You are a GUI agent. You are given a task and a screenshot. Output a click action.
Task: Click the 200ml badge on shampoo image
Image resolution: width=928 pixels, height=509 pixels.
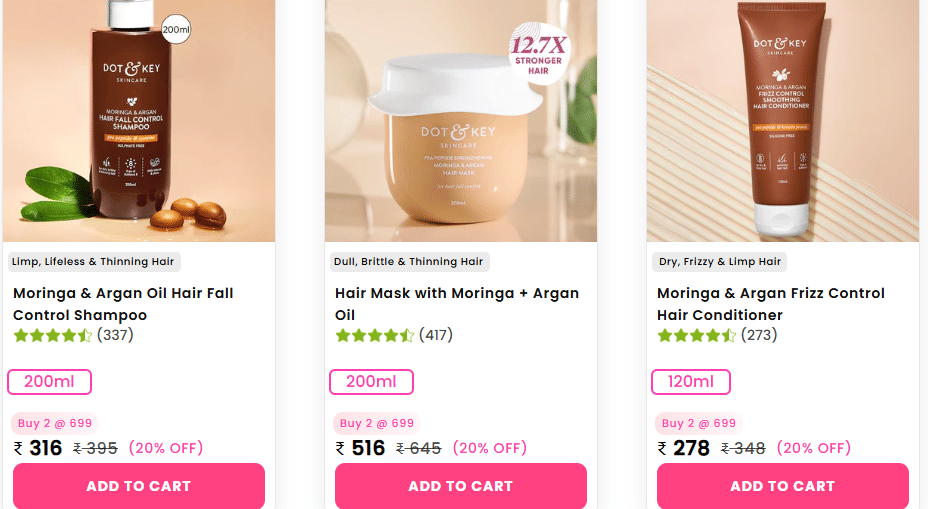(176, 30)
